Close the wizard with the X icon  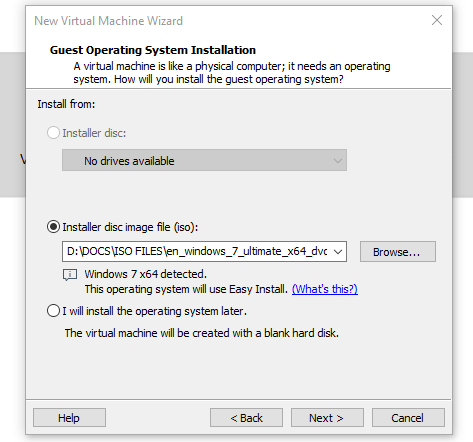[437, 20]
